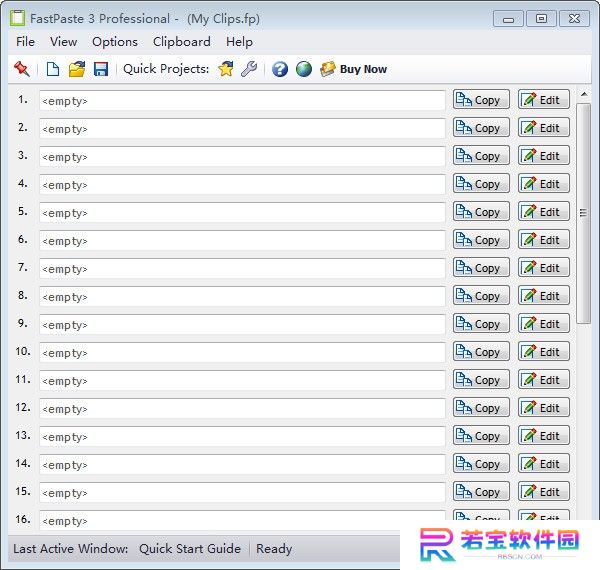Copy clip number 8
Screen dimensions: 600x570
[481, 295]
